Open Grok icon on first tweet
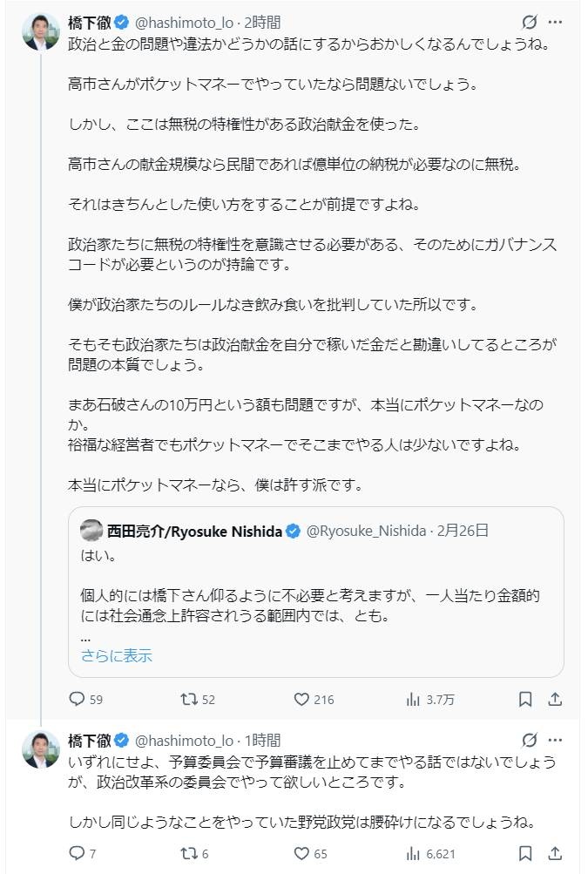This screenshot has width=588, height=874. pyautogui.click(x=529, y=22)
